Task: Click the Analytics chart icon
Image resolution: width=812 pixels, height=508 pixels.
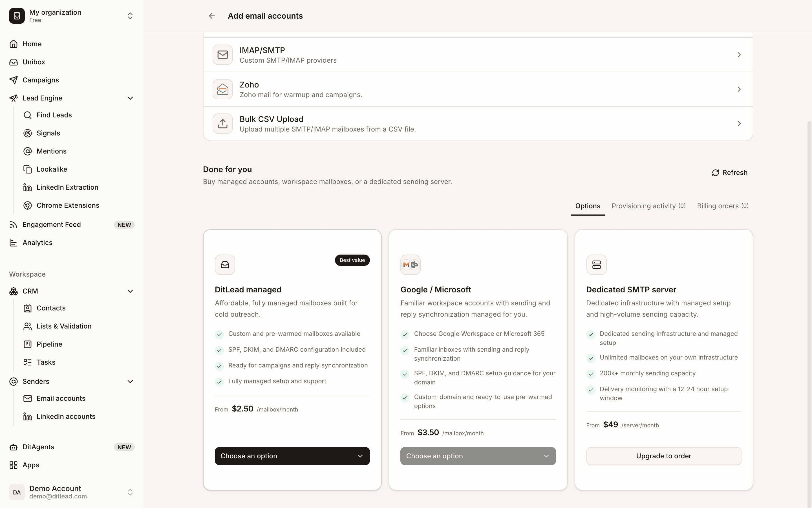Action: click(x=14, y=243)
